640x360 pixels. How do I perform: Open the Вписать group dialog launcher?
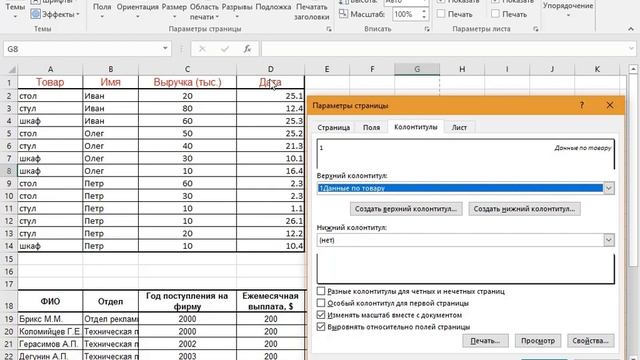click(x=427, y=29)
